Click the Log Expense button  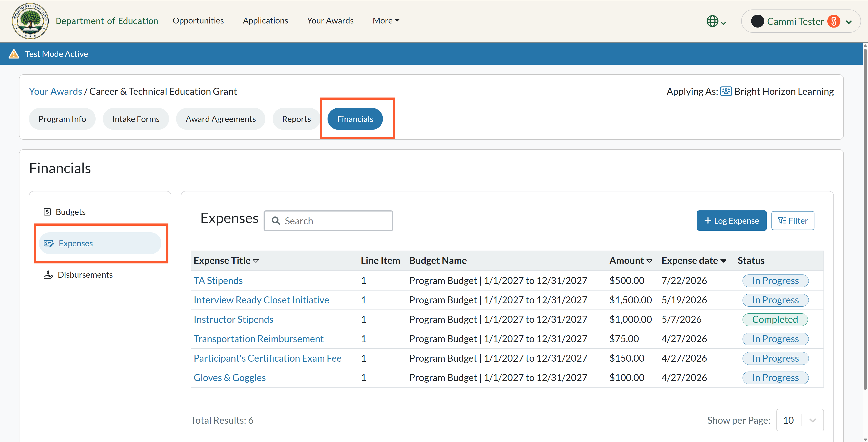[x=731, y=221]
